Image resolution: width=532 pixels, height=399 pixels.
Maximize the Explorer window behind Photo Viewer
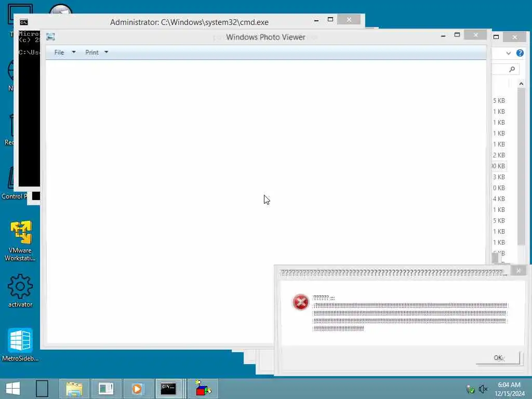496,37
